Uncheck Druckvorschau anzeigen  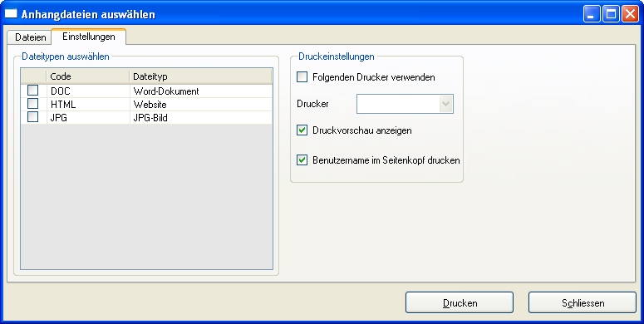302,130
